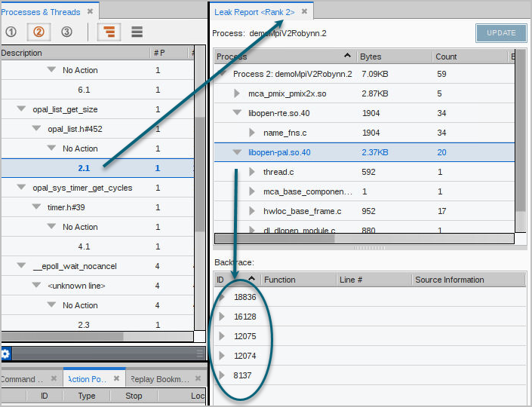Open the Command Line tab
Viewport: 532px width, 407px height.
(x=23, y=379)
